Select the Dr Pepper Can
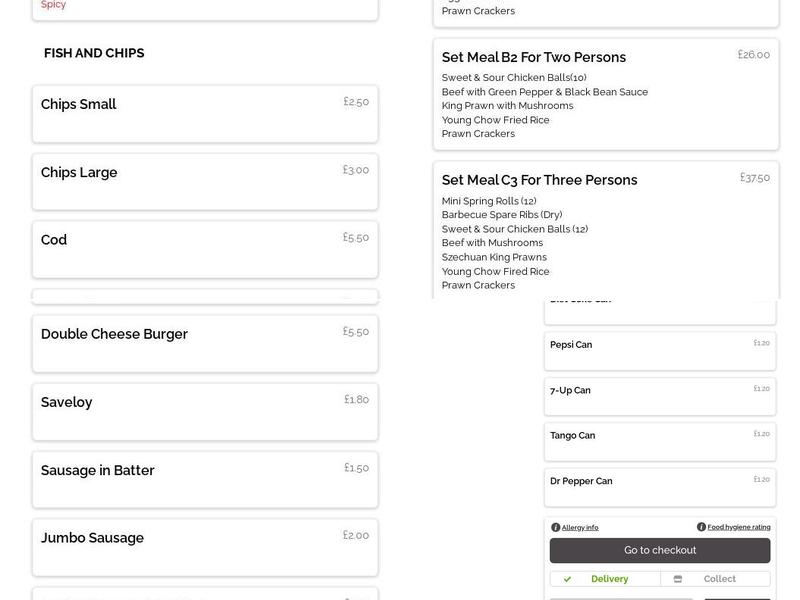This screenshot has width=800, height=600. [x=658, y=486]
